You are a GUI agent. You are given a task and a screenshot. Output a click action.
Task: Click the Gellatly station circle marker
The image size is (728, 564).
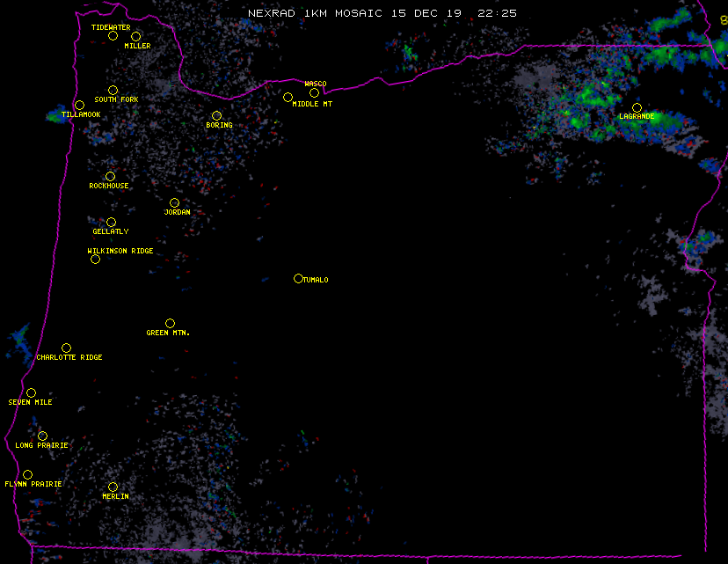pos(111,222)
